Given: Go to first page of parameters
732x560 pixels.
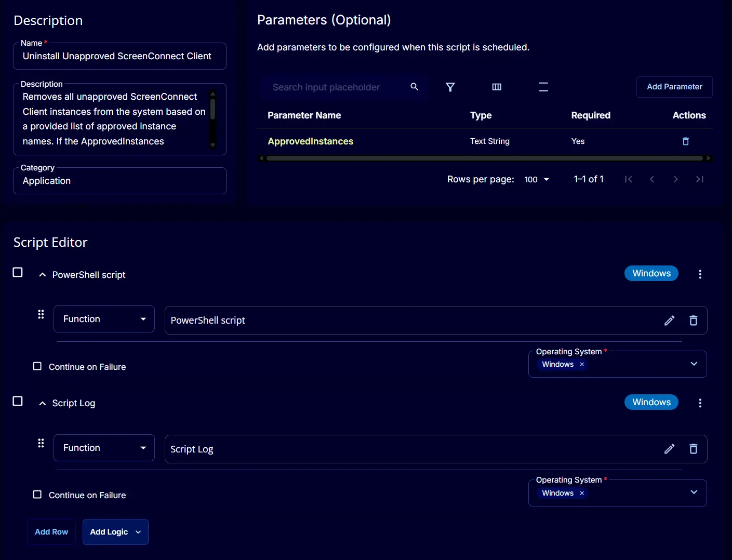Looking at the screenshot, I should pyautogui.click(x=628, y=179).
